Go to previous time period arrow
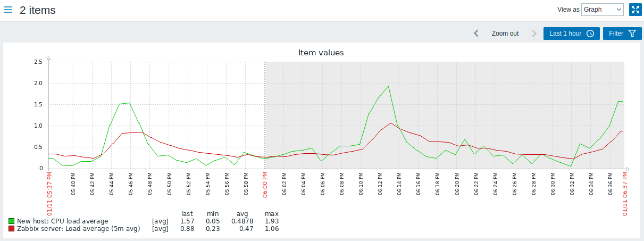 [476, 34]
